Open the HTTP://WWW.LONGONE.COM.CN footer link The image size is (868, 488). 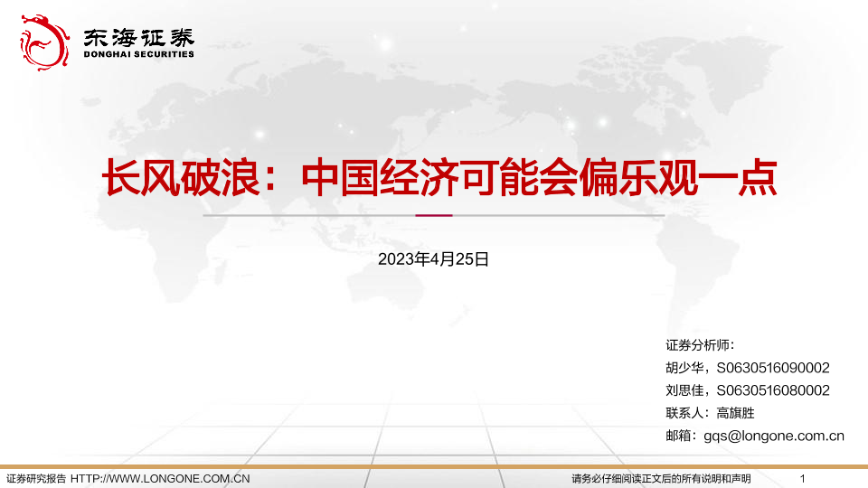(x=160, y=478)
